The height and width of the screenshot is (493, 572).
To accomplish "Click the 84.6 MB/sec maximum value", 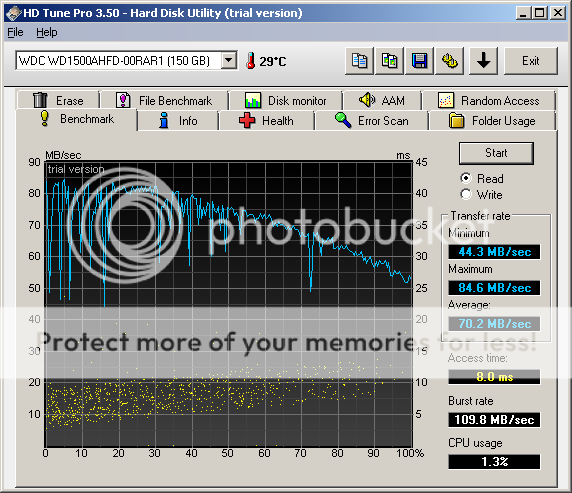I will click(x=494, y=288).
